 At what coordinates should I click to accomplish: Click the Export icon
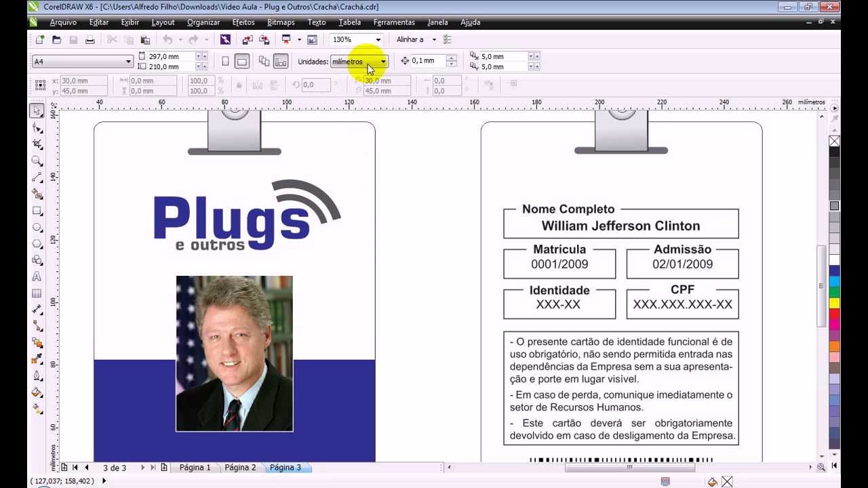(x=263, y=40)
